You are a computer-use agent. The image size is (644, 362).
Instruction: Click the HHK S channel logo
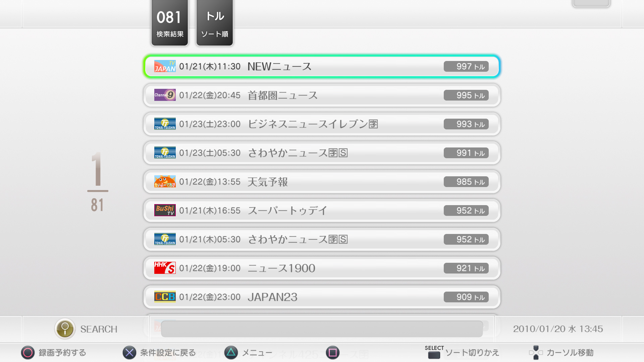[x=165, y=268]
